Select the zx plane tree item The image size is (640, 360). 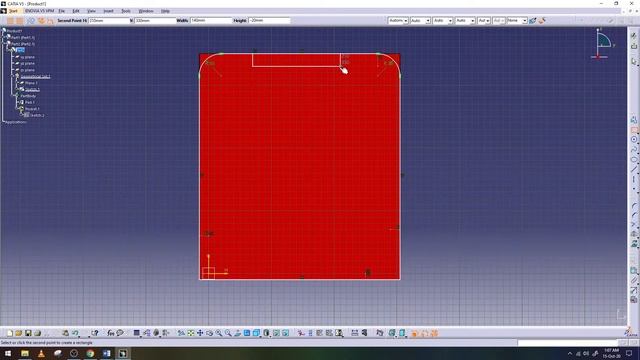coord(27,70)
